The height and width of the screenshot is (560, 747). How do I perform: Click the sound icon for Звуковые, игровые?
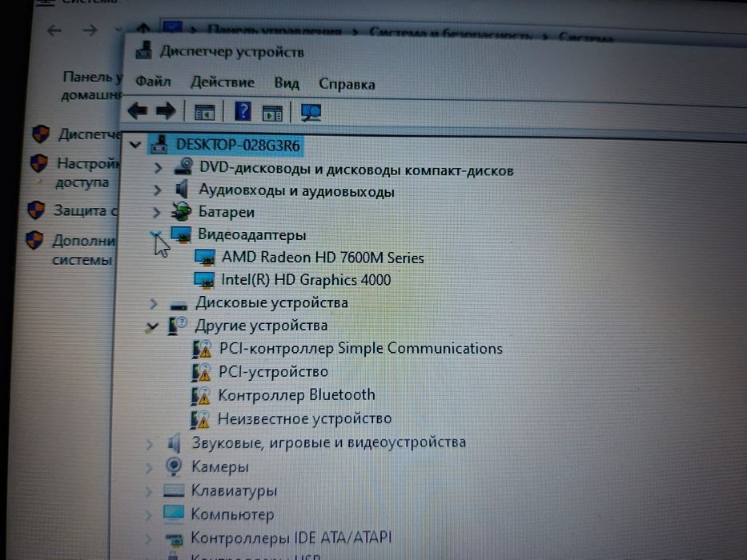[x=175, y=443]
